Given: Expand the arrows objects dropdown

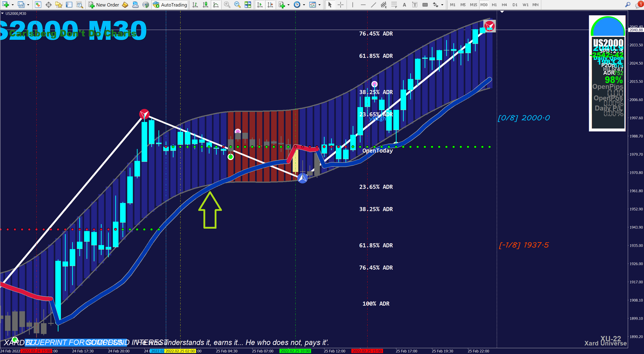Looking at the screenshot, I should [x=442, y=5].
